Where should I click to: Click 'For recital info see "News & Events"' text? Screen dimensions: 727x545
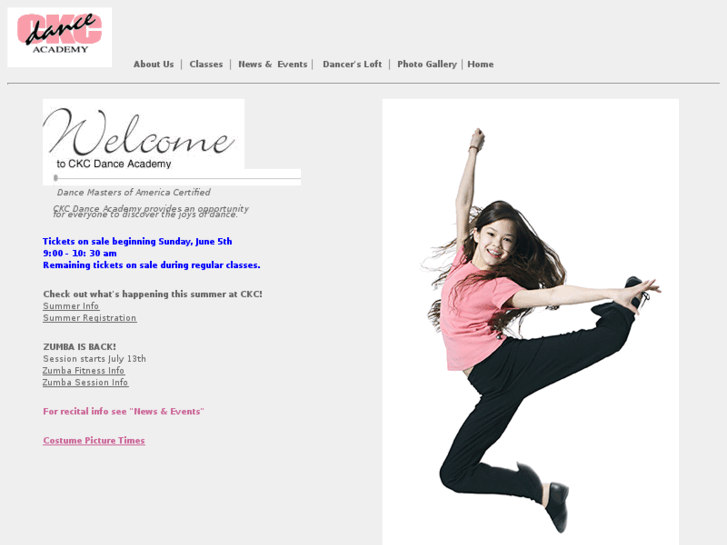[x=123, y=411]
